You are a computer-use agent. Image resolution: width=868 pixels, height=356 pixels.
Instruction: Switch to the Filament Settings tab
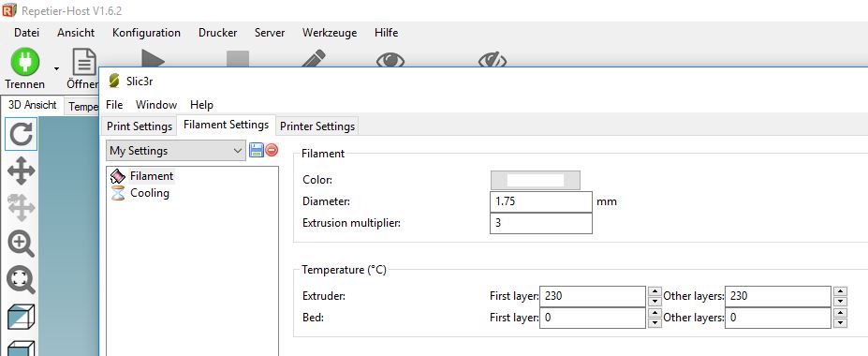click(x=226, y=125)
